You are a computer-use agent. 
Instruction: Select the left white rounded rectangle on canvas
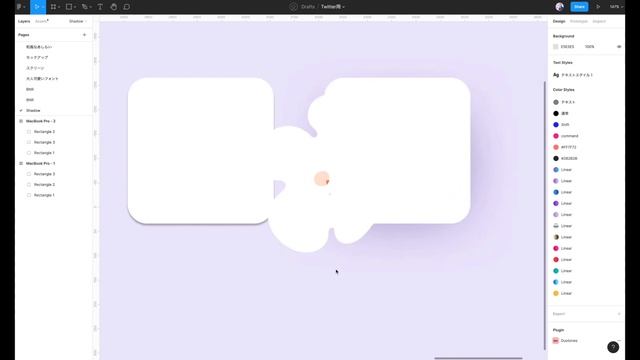200,151
